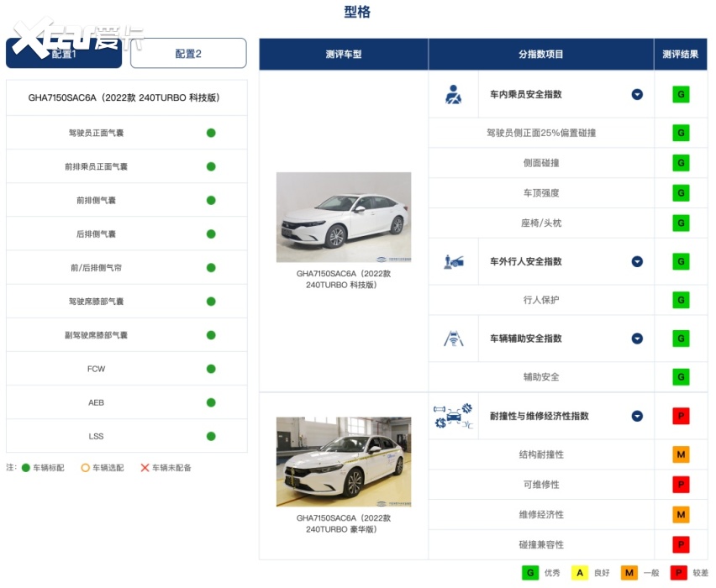Click the G rating for 行人保护
The height and width of the screenshot is (588, 716).
(x=681, y=300)
